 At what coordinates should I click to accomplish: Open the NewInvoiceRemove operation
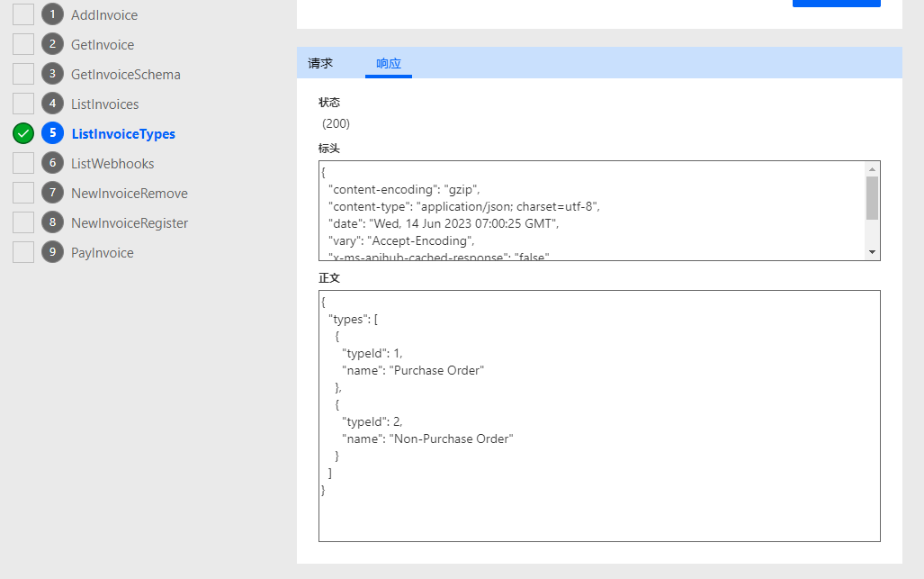129,194
